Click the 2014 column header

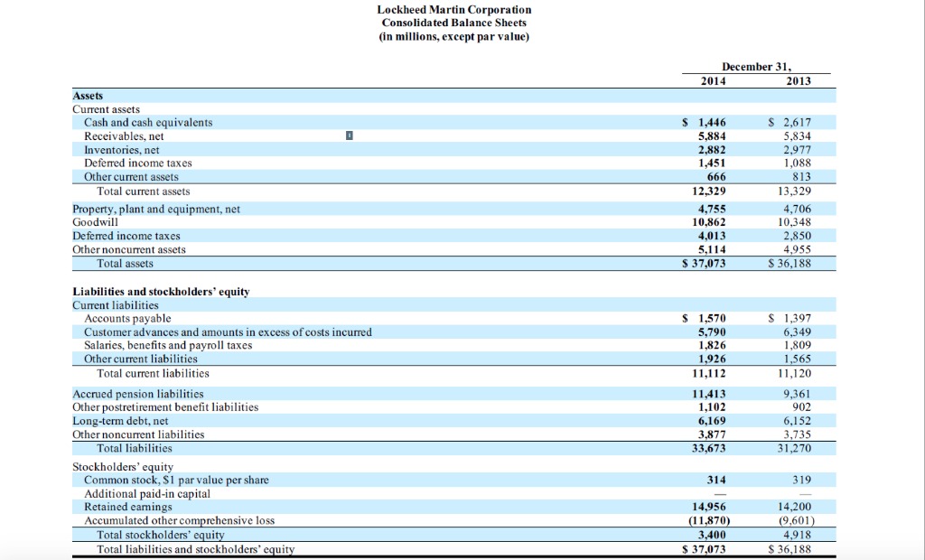[714, 79]
